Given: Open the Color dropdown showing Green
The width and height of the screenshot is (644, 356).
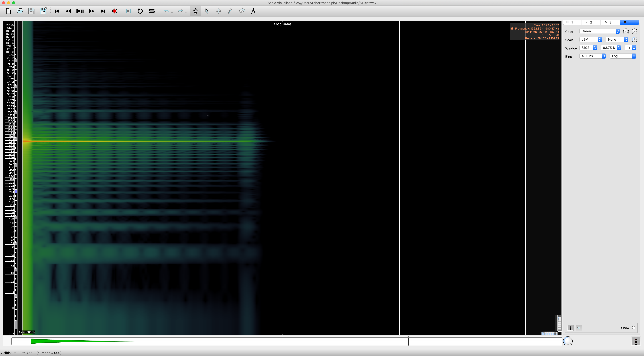Looking at the screenshot, I should click(599, 31).
